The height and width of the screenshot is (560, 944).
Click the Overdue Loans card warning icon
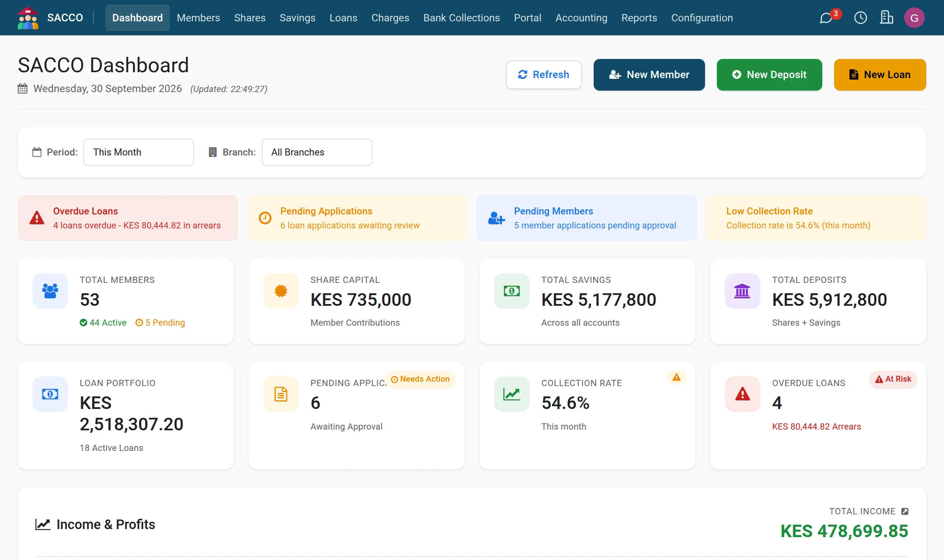742,394
